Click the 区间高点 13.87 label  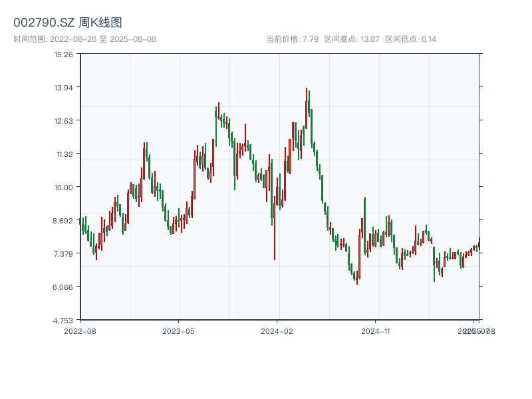tap(351, 39)
